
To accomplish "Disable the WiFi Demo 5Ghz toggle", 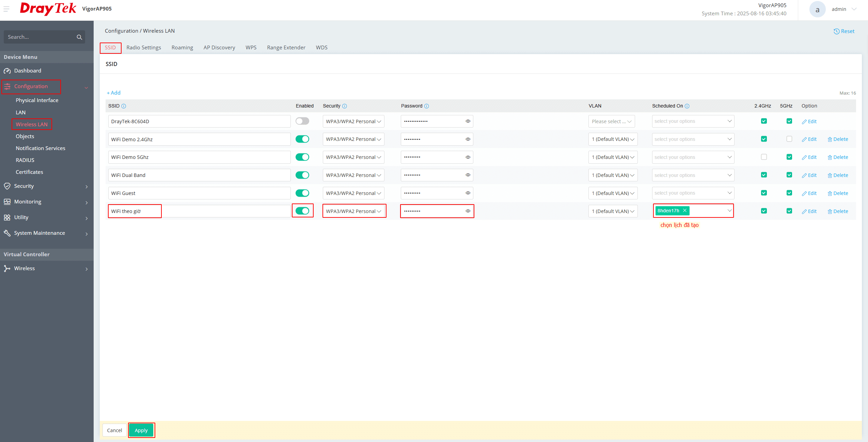I will pos(302,157).
